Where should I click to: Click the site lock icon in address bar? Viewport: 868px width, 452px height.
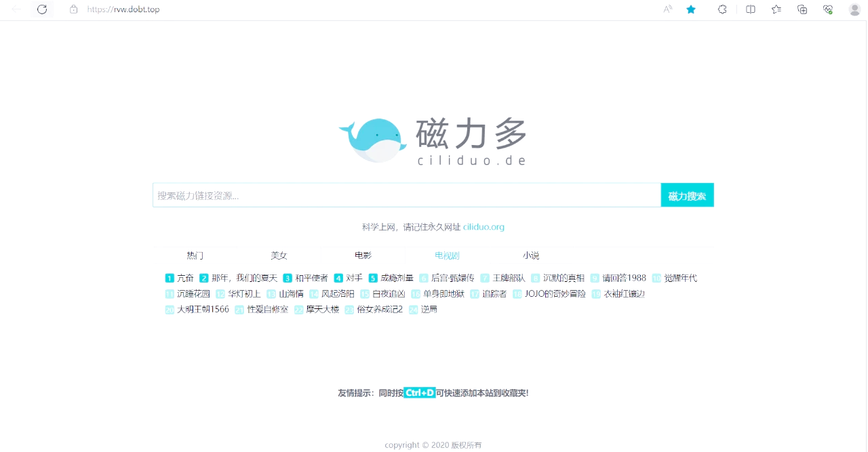[x=74, y=9]
